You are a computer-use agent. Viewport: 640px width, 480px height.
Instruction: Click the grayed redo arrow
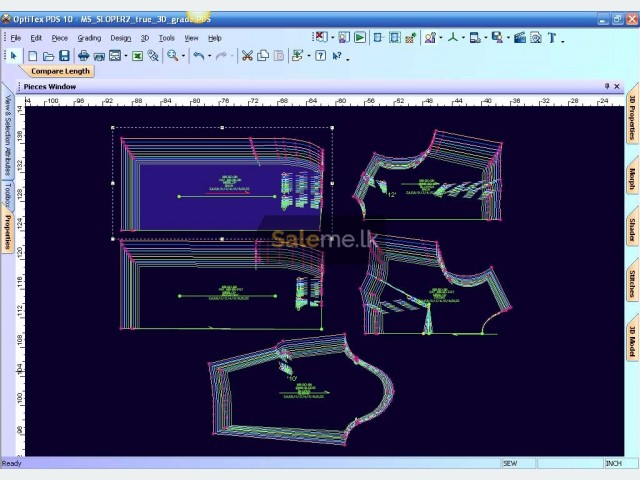click(221, 56)
